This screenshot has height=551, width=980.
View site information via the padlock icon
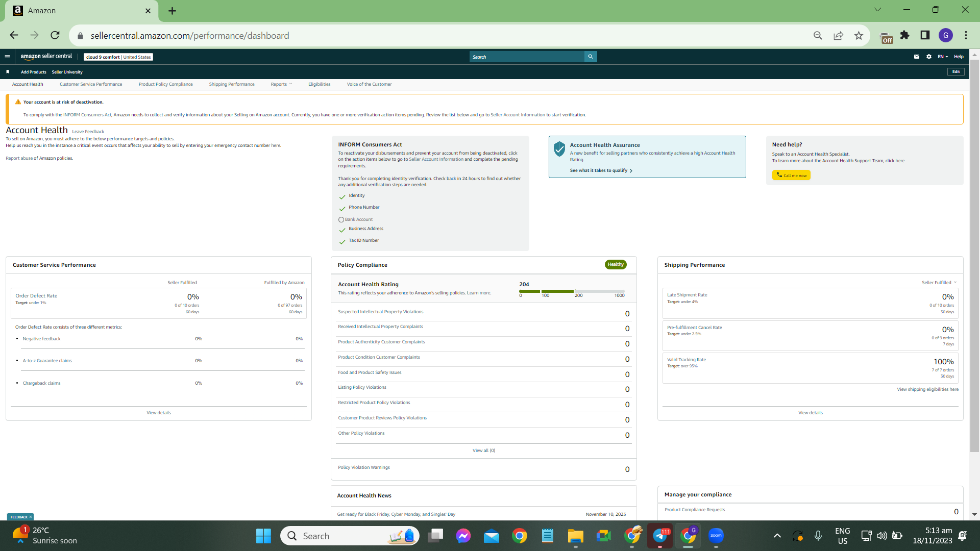(80, 36)
